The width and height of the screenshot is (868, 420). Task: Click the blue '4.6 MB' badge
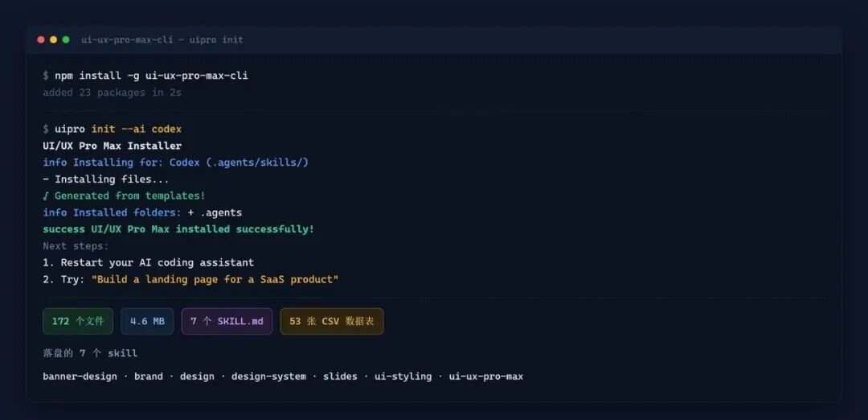pyautogui.click(x=147, y=321)
